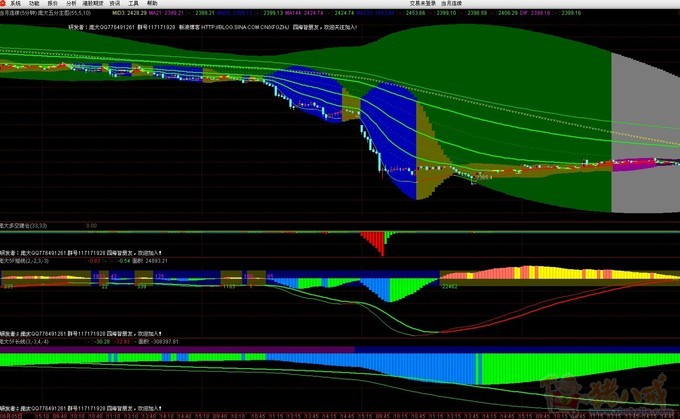Click the 1183 label in short-line panel
Image resolution: width=680 pixels, height=419 pixels.
click(x=229, y=286)
